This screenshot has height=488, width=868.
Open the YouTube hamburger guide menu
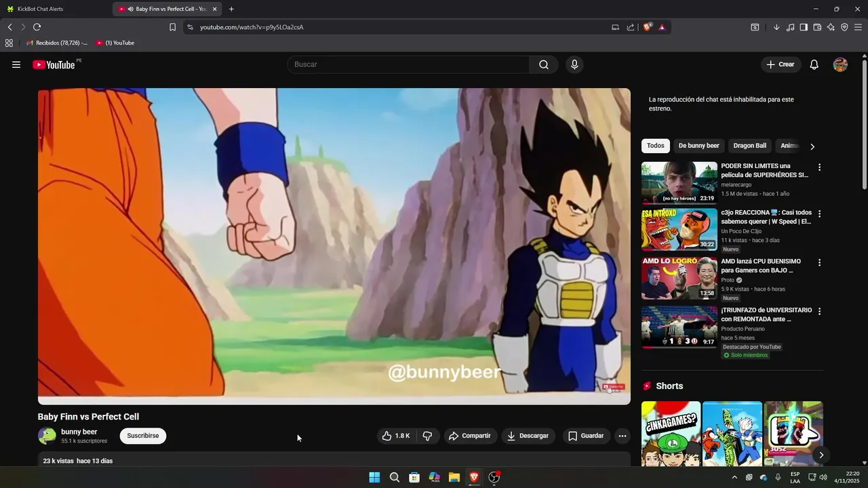[16, 64]
